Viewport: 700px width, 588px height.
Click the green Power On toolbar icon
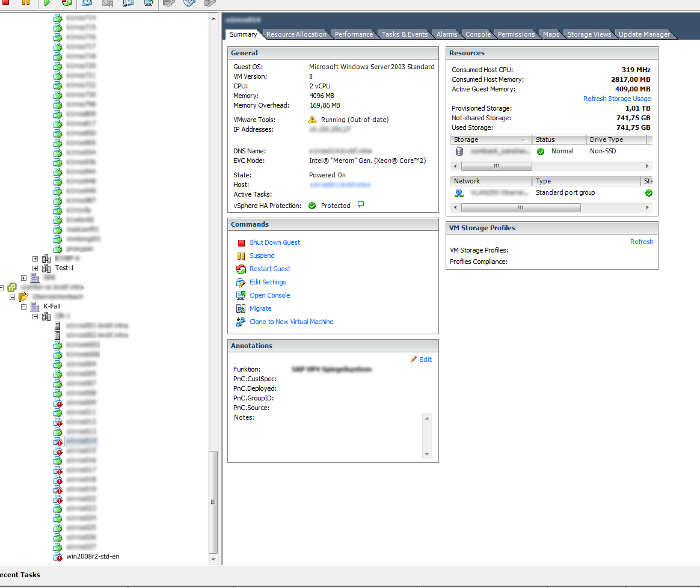pos(47,4)
